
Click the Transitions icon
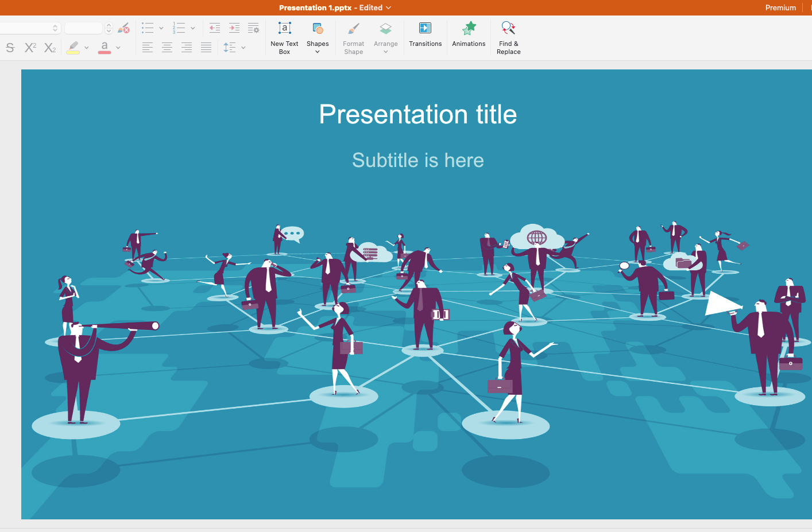(425, 36)
